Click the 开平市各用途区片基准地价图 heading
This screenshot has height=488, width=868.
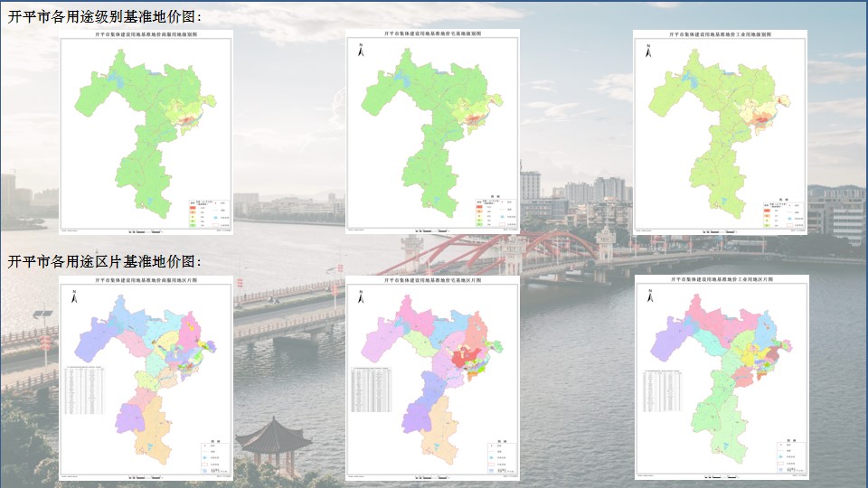(x=105, y=262)
